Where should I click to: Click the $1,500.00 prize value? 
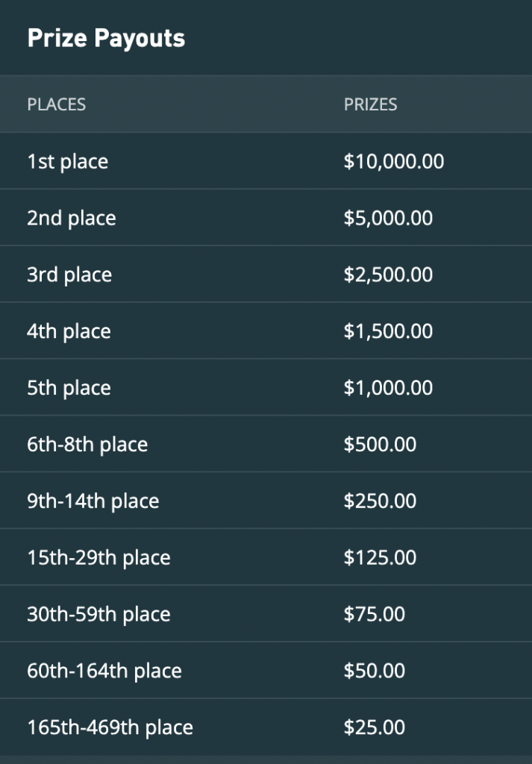click(x=388, y=331)
